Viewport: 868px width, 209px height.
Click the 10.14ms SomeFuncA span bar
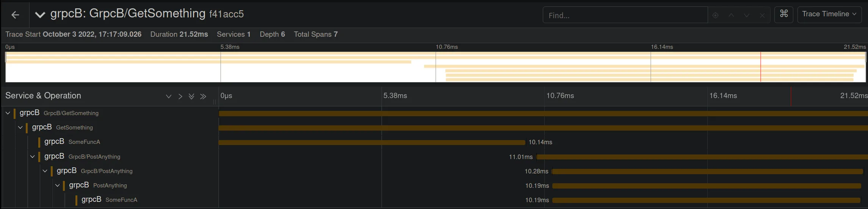[371, 142]
